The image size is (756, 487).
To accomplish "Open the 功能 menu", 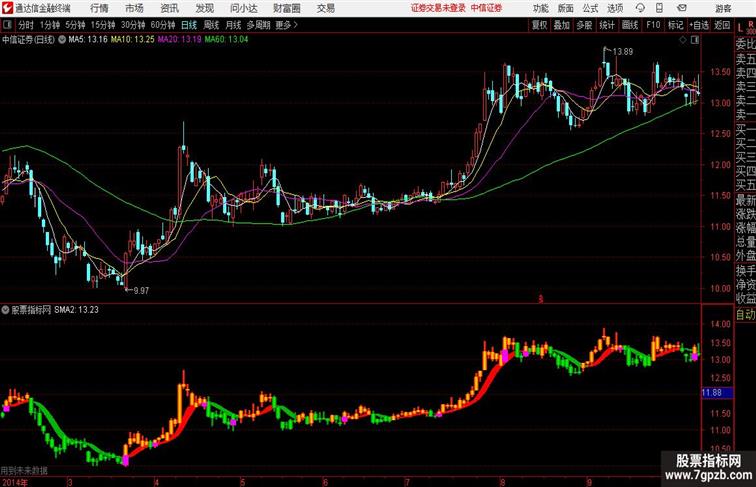I will point(541,8).
